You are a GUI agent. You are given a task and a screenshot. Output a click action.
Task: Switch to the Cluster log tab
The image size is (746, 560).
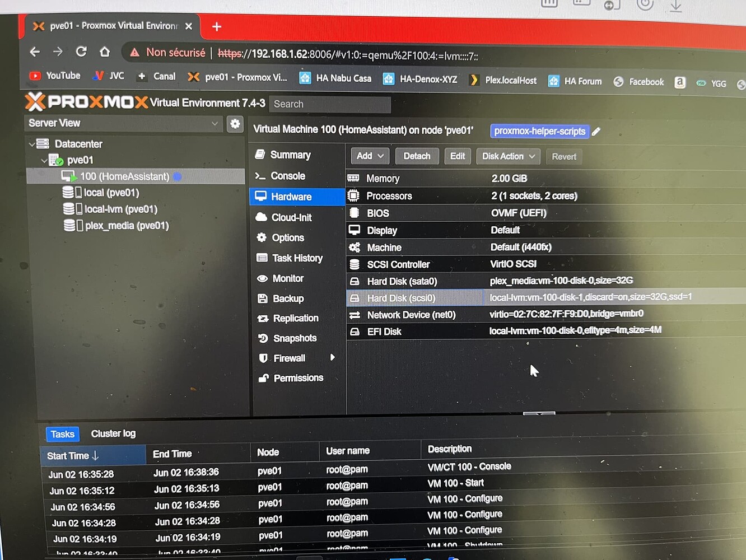tap(113, 433)
